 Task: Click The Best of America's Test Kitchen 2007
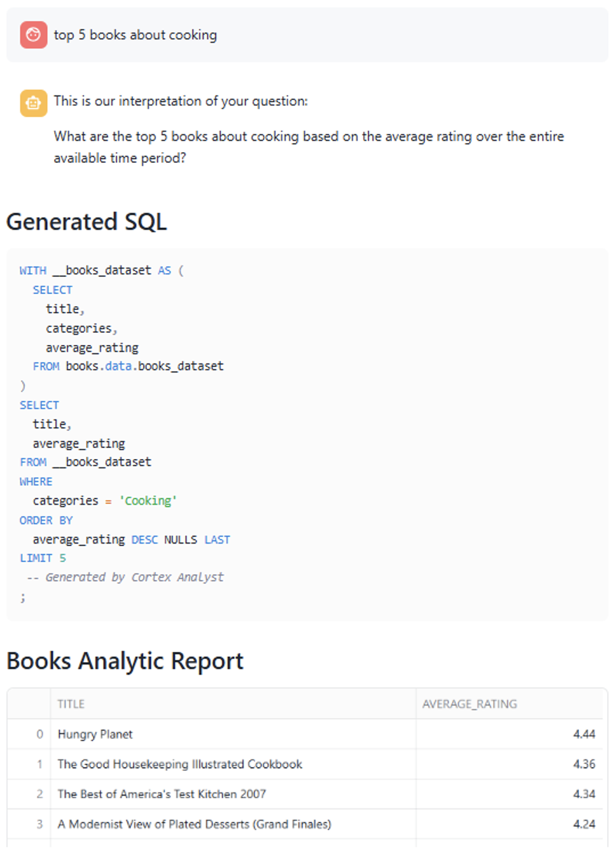[162, 794]
